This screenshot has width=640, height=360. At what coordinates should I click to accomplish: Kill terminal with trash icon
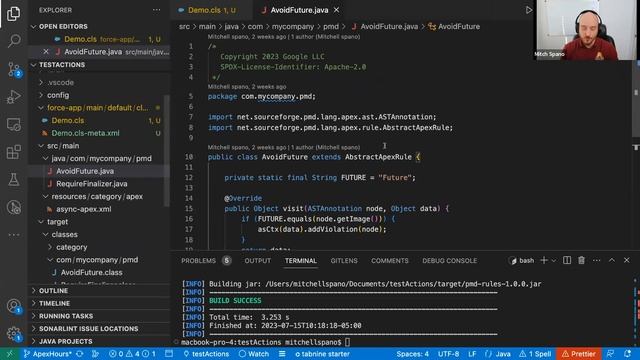[581, 260]
